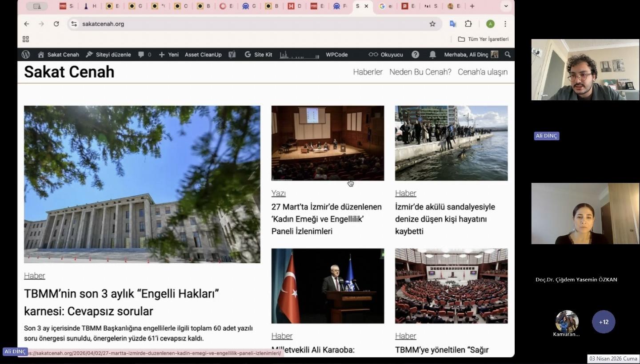Click Siteyi düzenle in the admin bar

[108, 55]
